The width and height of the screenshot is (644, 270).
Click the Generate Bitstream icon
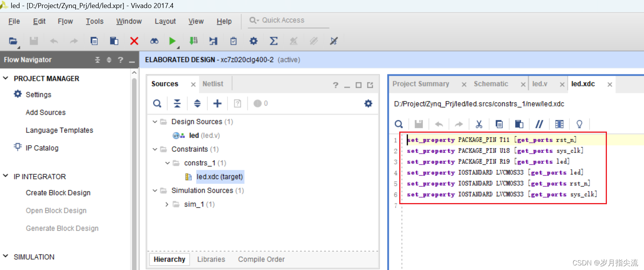(194, 41)
